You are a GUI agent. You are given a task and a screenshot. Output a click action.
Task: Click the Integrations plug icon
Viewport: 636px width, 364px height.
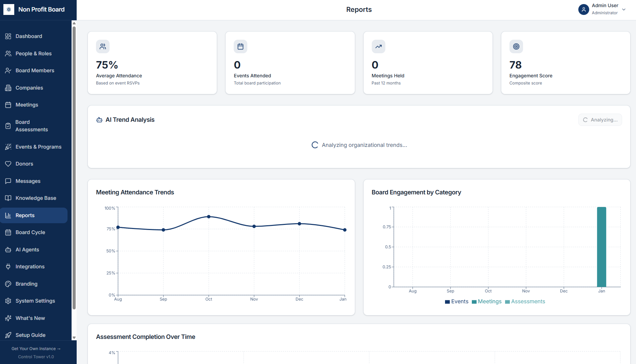coord(8,267)
